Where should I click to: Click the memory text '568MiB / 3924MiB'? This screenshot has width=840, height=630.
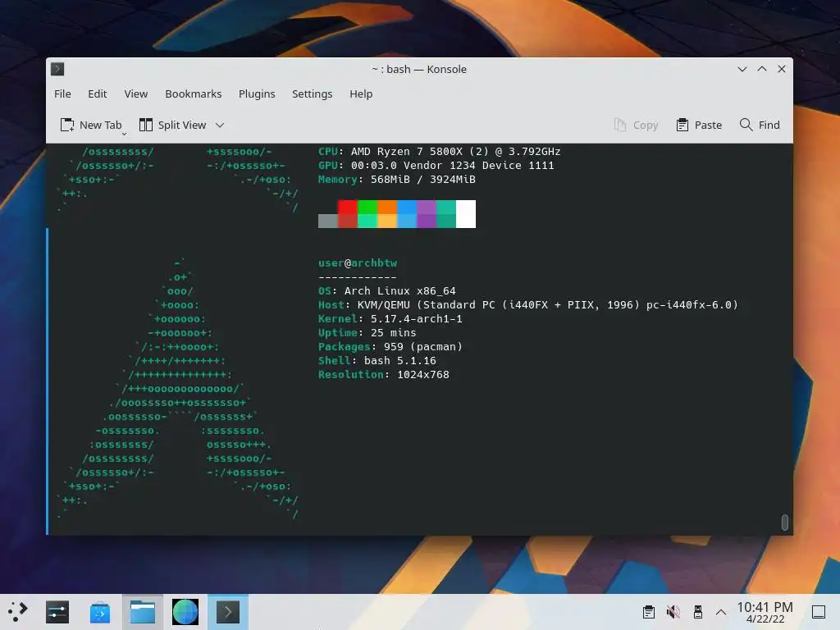click(422, 180)
